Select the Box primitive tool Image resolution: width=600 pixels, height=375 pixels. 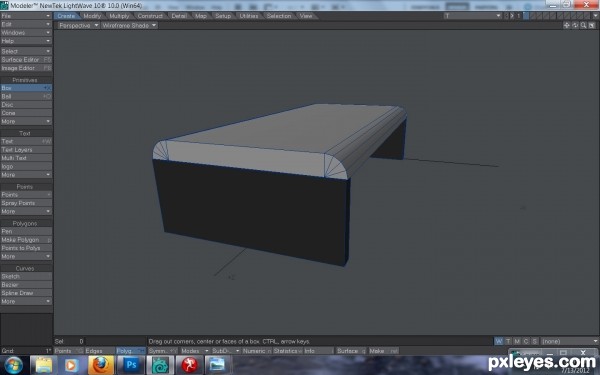[26, 88]
